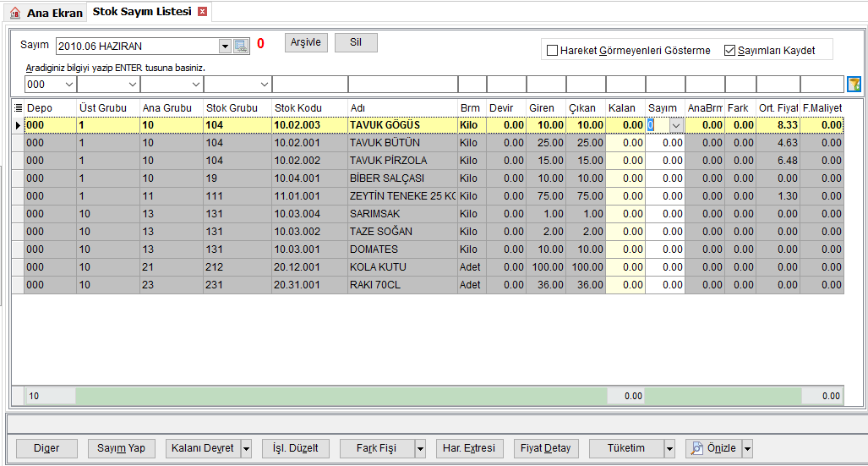Click the home icon on Ana Ekran tab
The width and height of the screenshot is (868, 466).
15,13
